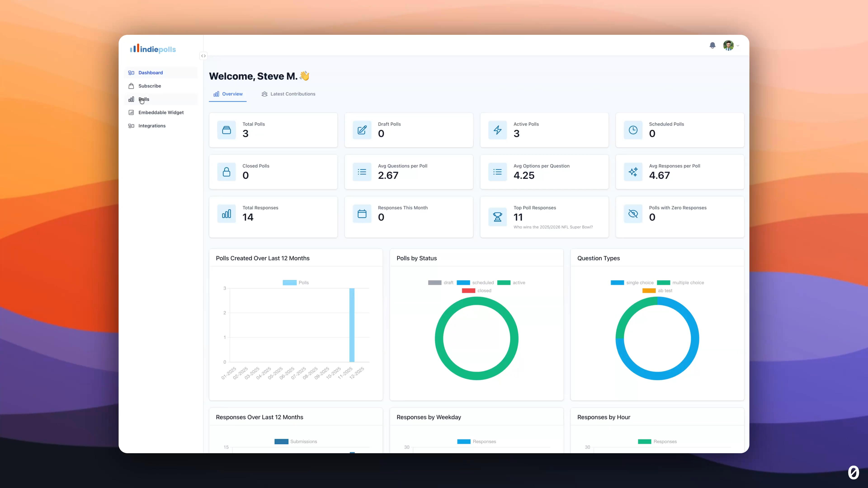
Task: Click the Top Poll Responses value 11
Action: click(x=518, y=217)
